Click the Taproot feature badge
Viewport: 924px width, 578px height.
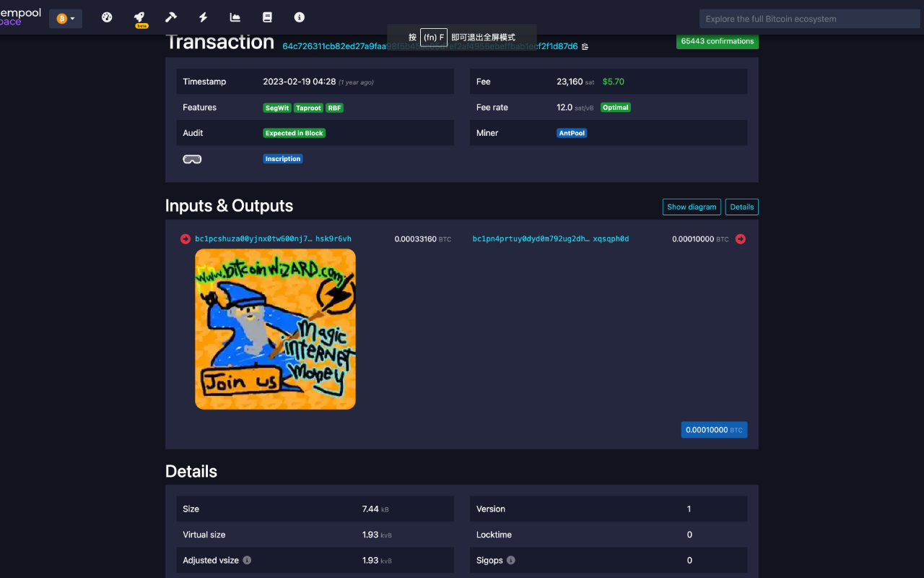point(308,108)
